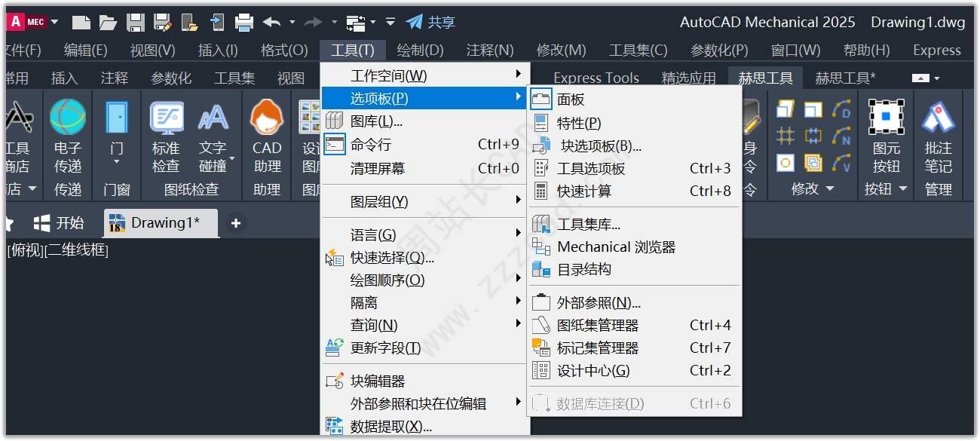
Task: Click the CAD助理 orange-haired assistant icon
Action: 267,118
